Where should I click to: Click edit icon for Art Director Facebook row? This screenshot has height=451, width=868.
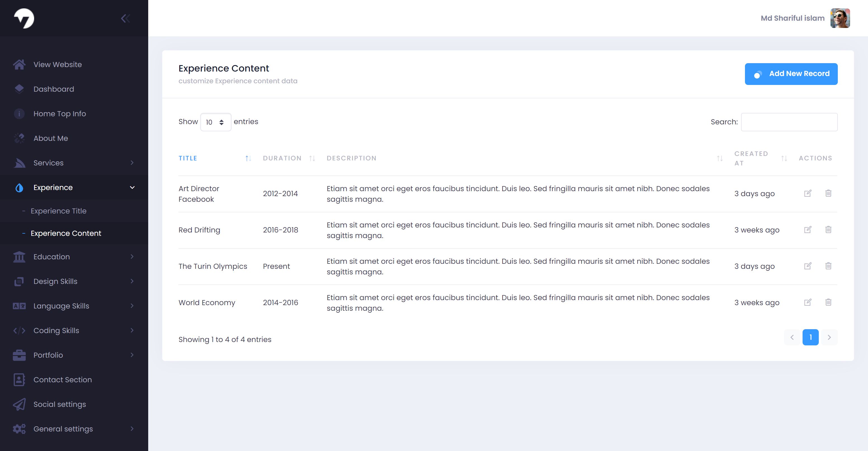807,193
